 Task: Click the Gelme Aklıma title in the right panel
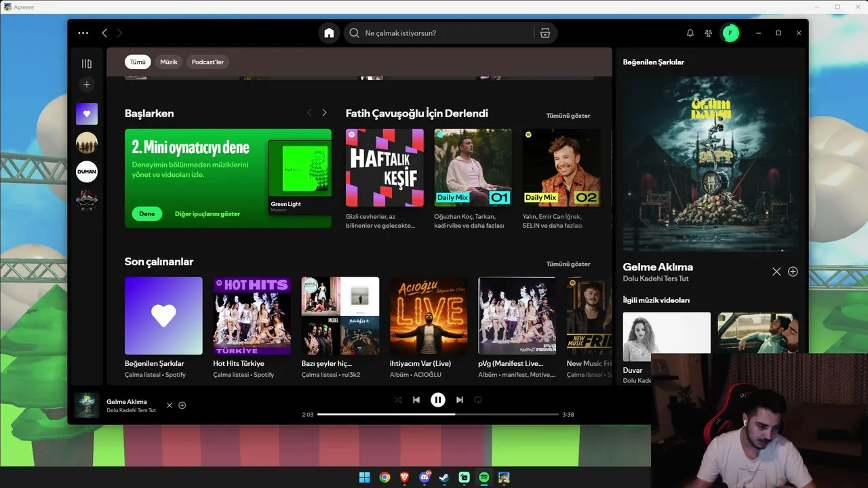[658, 267]
